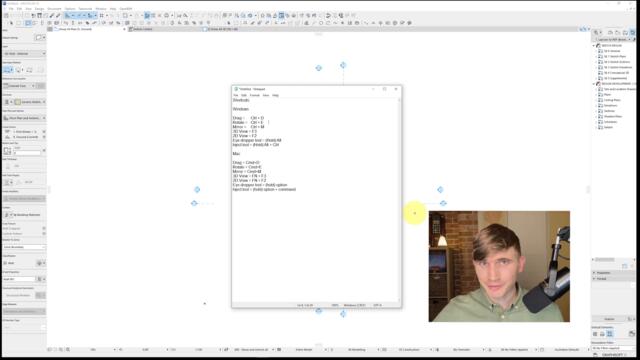
Task: Open the reference line location dropdown
Action: [x=19, y=86]
